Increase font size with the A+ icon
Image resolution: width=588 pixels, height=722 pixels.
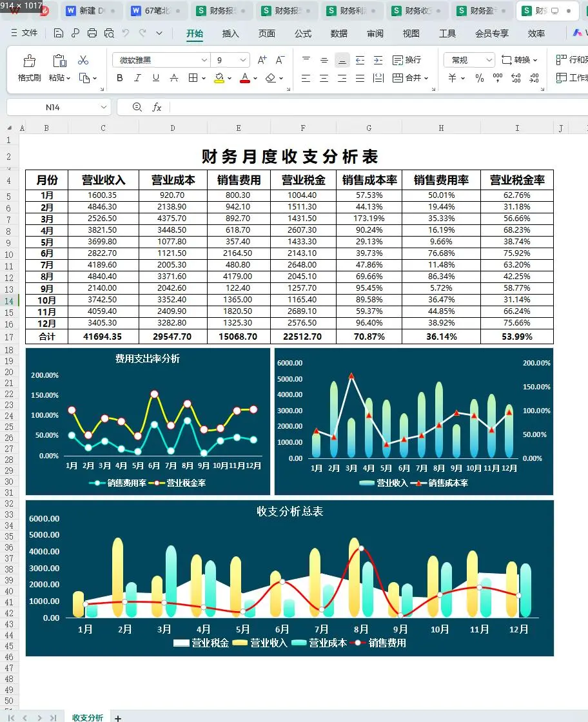click(262, 60)
